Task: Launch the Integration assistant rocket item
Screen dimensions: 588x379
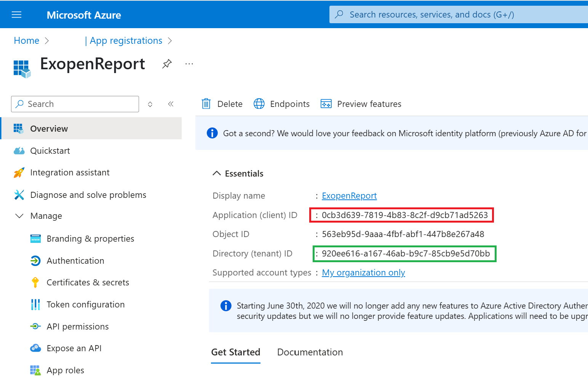Action: click(x=70, y=173)
